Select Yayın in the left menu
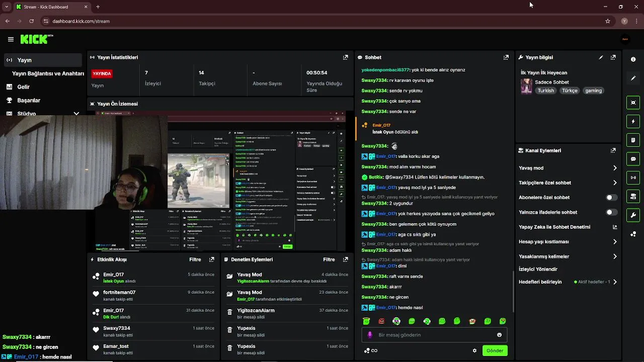 42,60
